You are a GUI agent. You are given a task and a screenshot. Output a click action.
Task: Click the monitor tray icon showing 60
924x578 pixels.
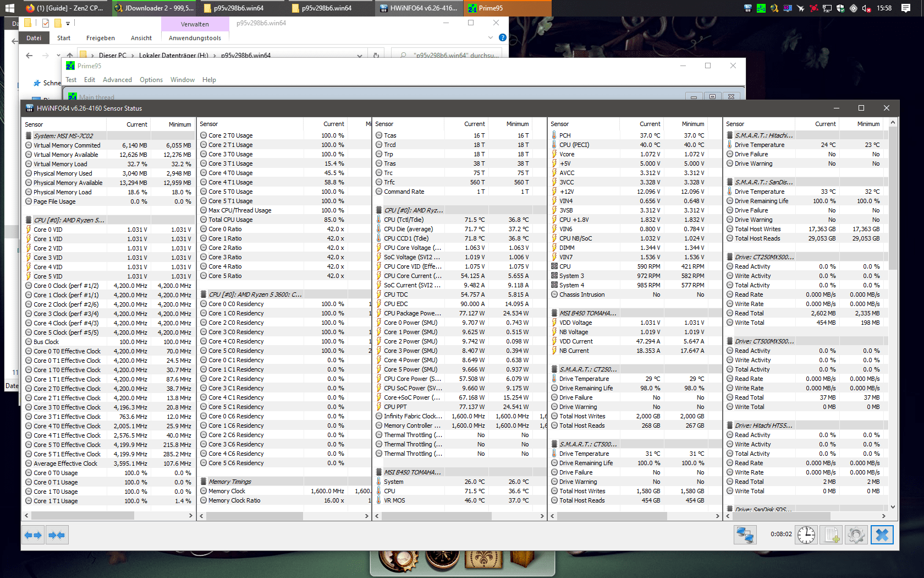point(788,8)
